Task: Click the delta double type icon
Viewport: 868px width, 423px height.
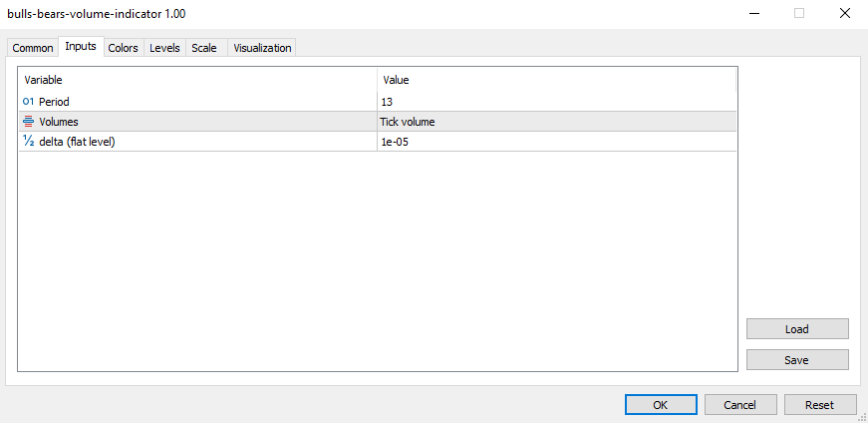Action: coord(28,142)
